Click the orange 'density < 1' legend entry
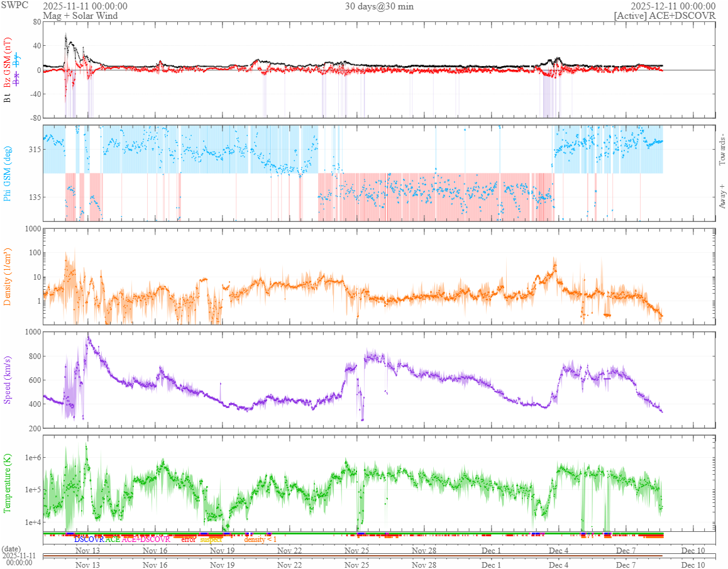The height and width of the screenshot is (569, 728). pyautogui.click(x=260, y=539)
